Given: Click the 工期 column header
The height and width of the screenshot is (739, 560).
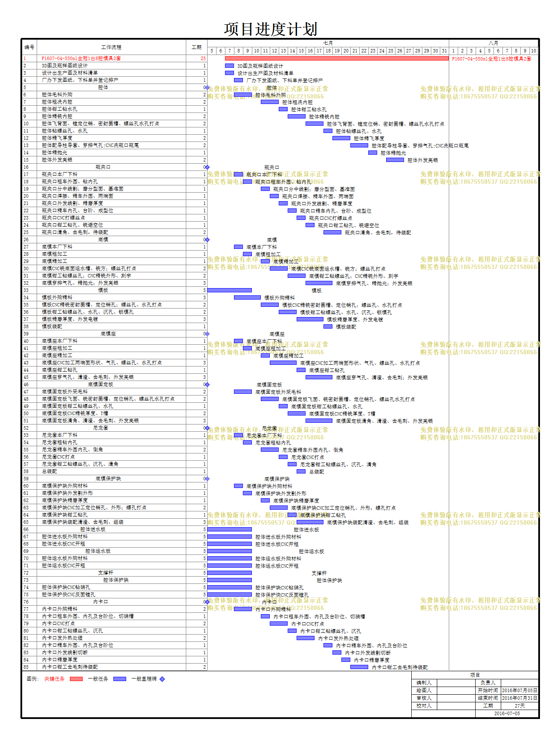Looking at the screenshot, I should 196,47.
